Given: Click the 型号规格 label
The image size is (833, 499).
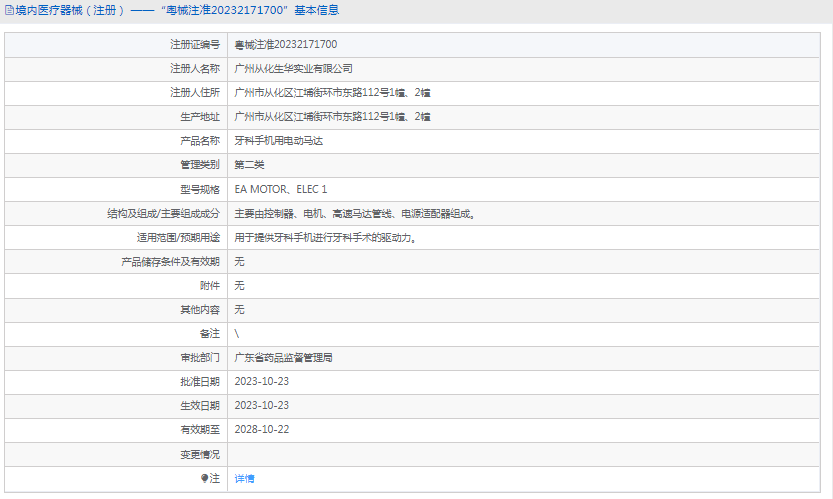Looking at the screenshot, I should coord(200,189).
